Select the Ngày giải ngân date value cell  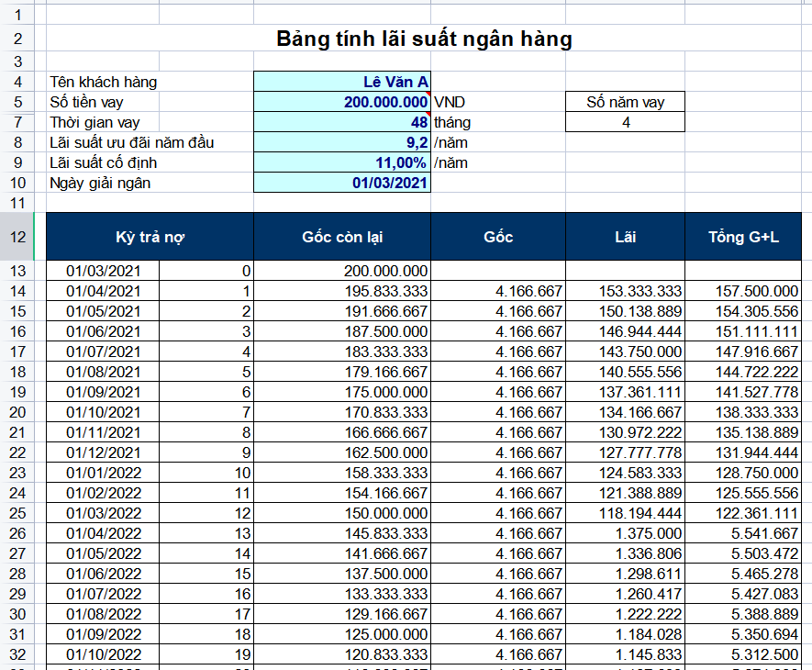[341, 183]
